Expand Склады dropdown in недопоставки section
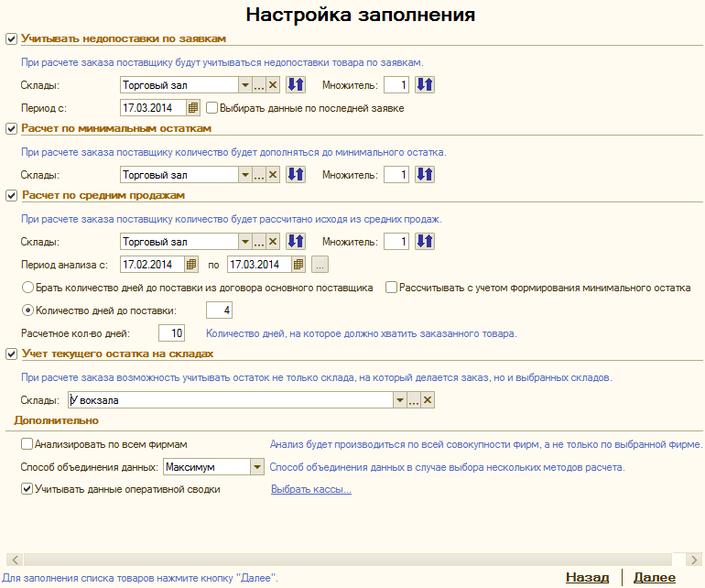This screenshot has height=588, width=705. 245,84
